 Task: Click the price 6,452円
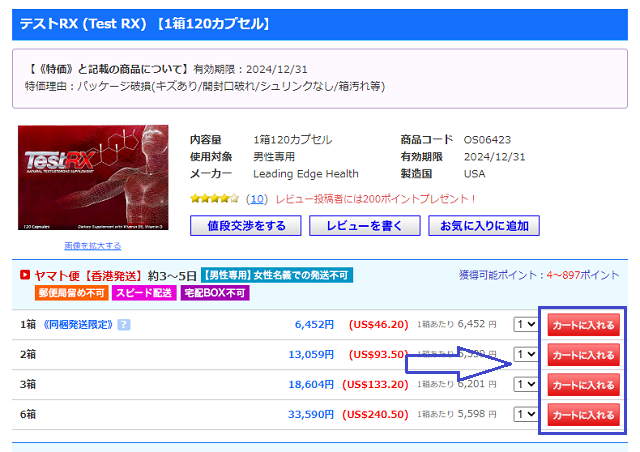pos(314,325)
